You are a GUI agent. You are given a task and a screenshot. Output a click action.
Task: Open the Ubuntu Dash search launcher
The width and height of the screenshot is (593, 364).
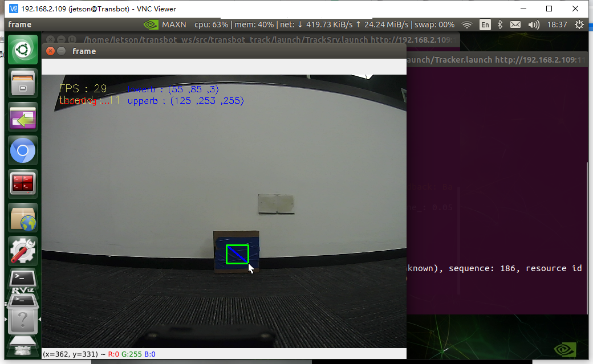point(23,50)
